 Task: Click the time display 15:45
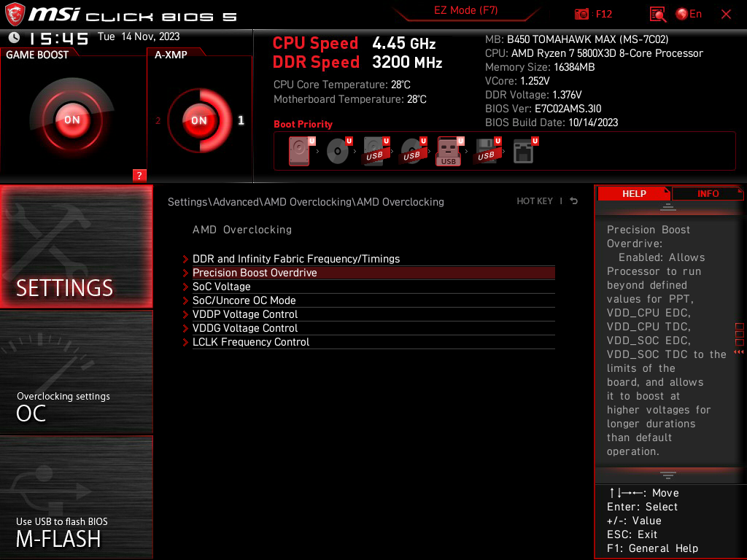(59, 38)
